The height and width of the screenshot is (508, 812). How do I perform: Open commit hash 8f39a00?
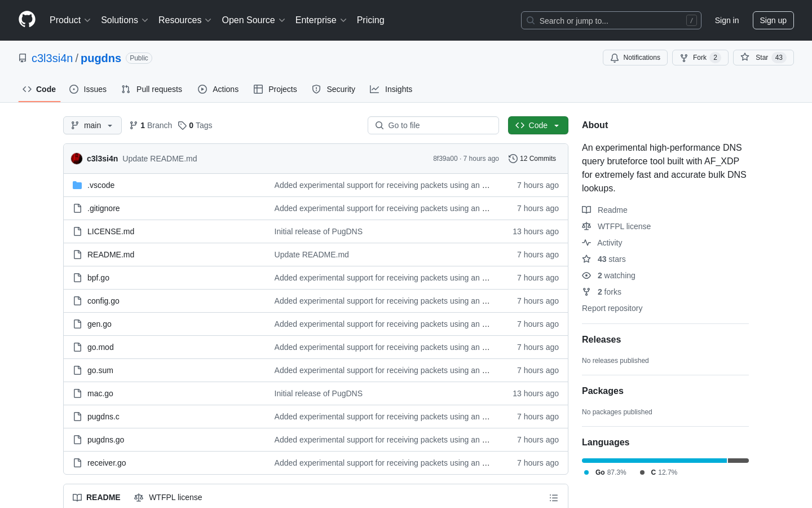[x=445, y=159]
